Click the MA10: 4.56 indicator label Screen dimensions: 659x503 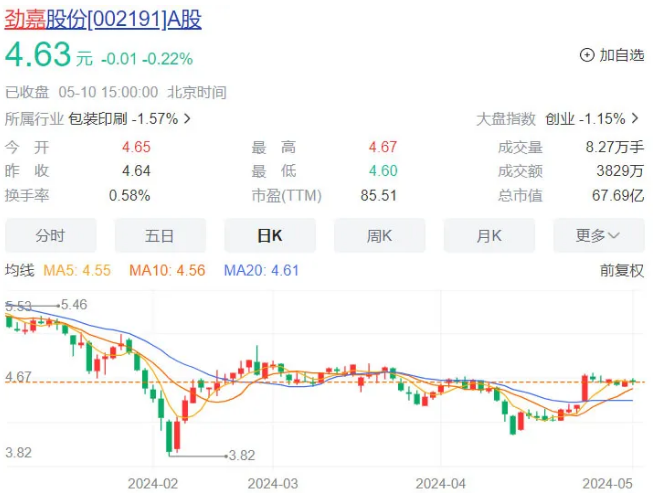(x=167, y=271)
